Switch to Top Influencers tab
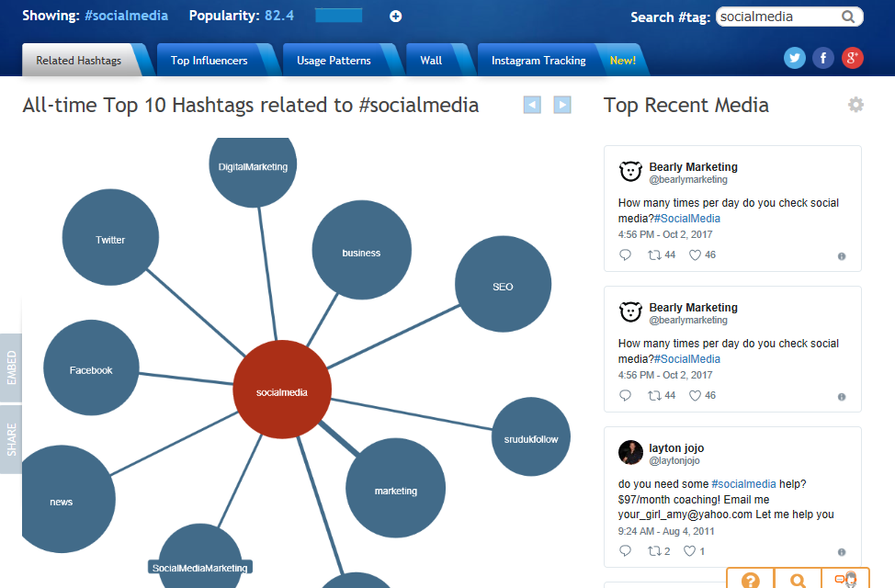Image resolution: width=895 pixels, height=588 pixels. coord(209,60)
